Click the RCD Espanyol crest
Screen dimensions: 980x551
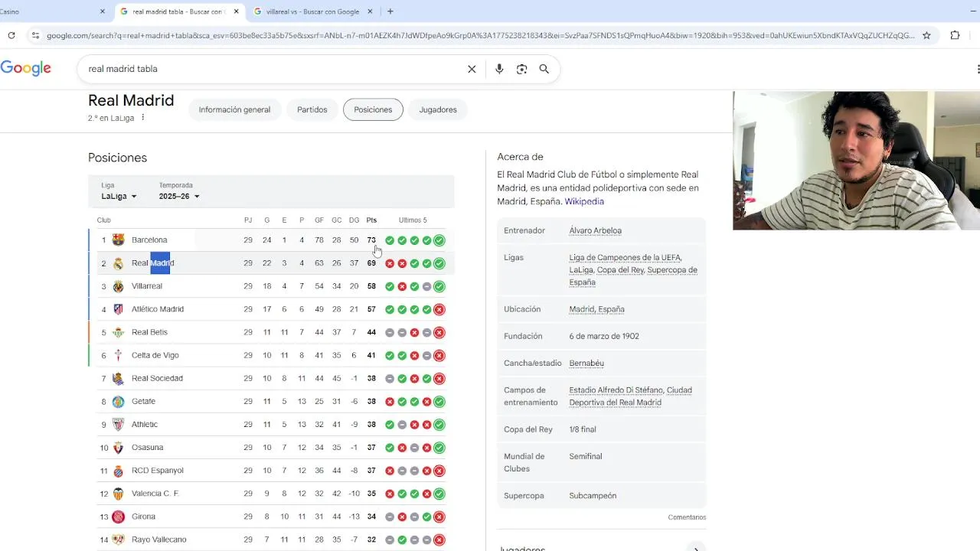pyautogui.click(x=118, y=471)
